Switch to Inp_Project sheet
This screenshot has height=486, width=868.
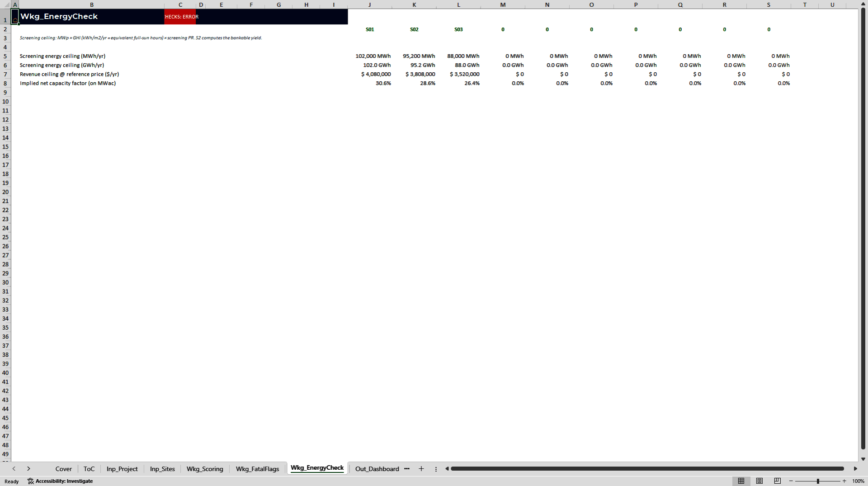[x=122, y=469]
